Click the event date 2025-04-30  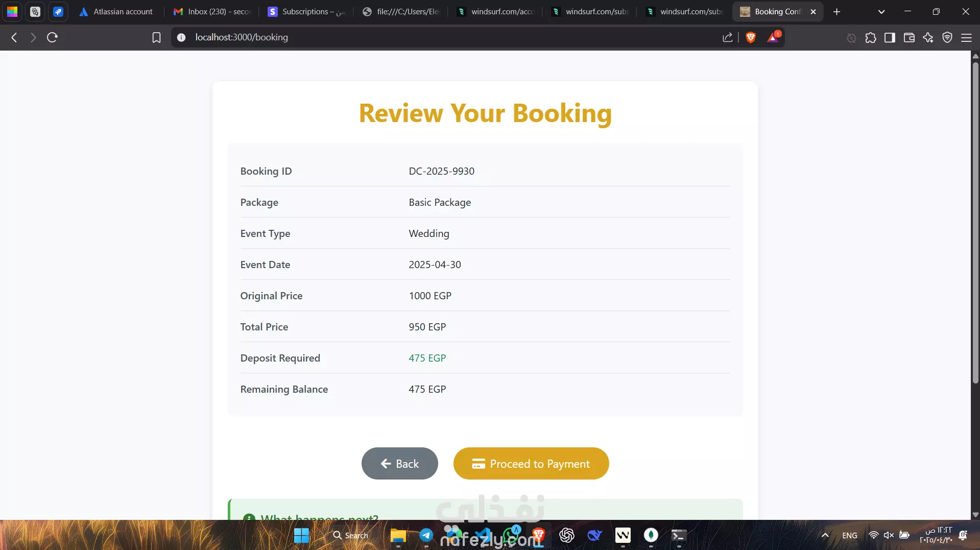[x=435, y=265]
